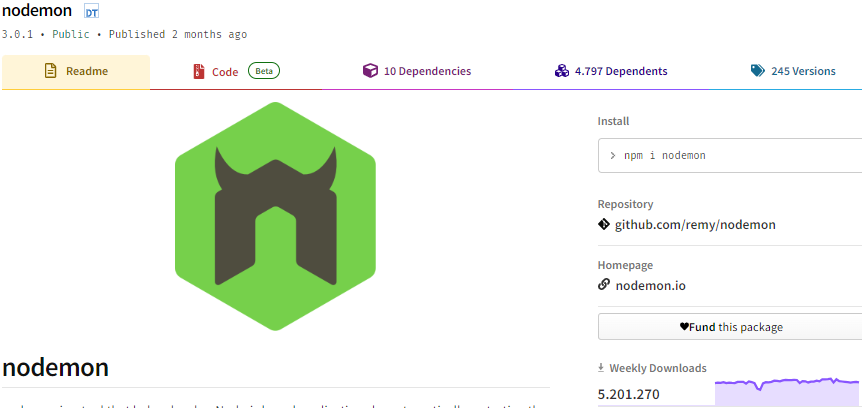
Task: Click the git icon next to repository URL
Action: click(603, 225)
